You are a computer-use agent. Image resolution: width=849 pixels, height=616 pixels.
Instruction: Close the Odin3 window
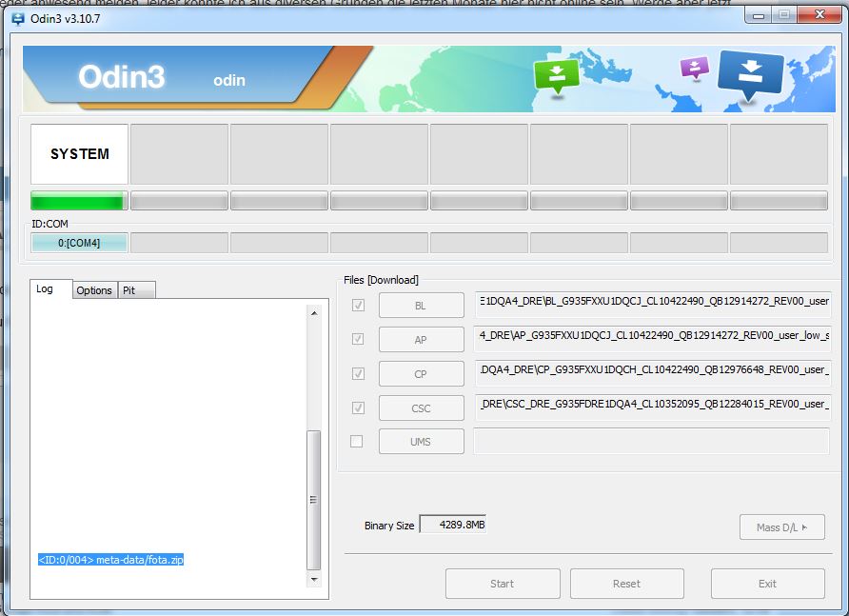(819, 15)
